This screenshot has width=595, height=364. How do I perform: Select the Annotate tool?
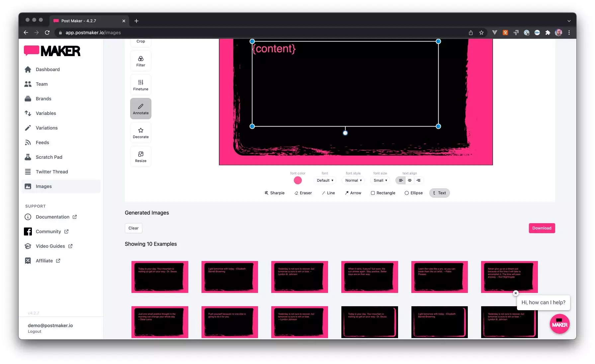pos(140,109)
